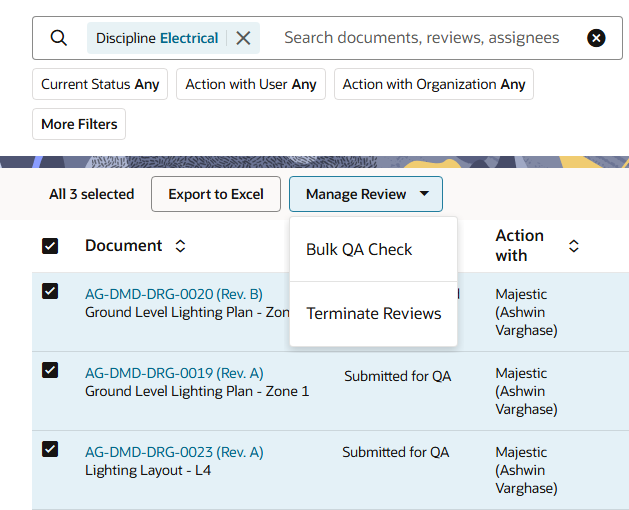Select Terminate Reviews menu option
The width and height of the screenshot is (629, 510).
click(x=373, y=314)
